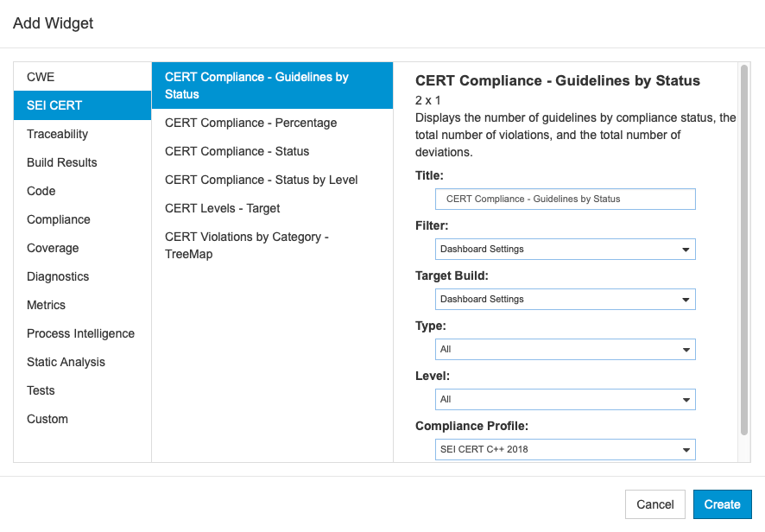Screen dimensions: 765x532
Task: Expand the Compliance Profile dropdown
Action: pos(565,449)
